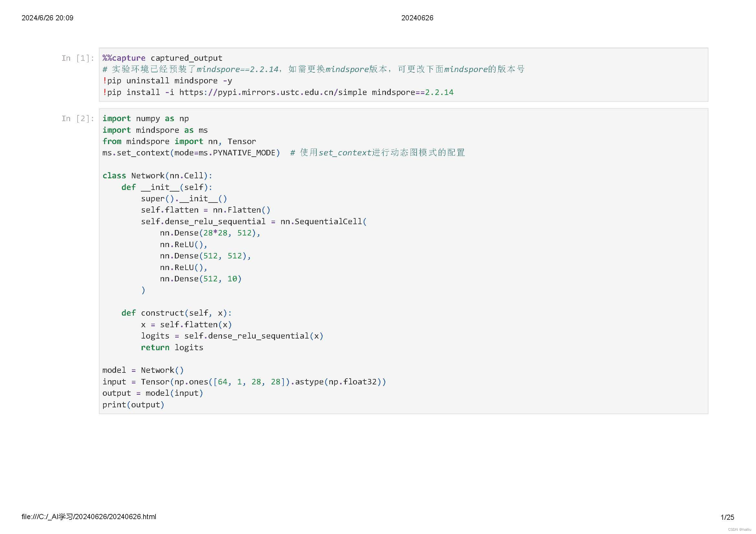Click the 'class Network(nn.Cell):' line
This screenshot has width=756, height=534.
(157, 176)
